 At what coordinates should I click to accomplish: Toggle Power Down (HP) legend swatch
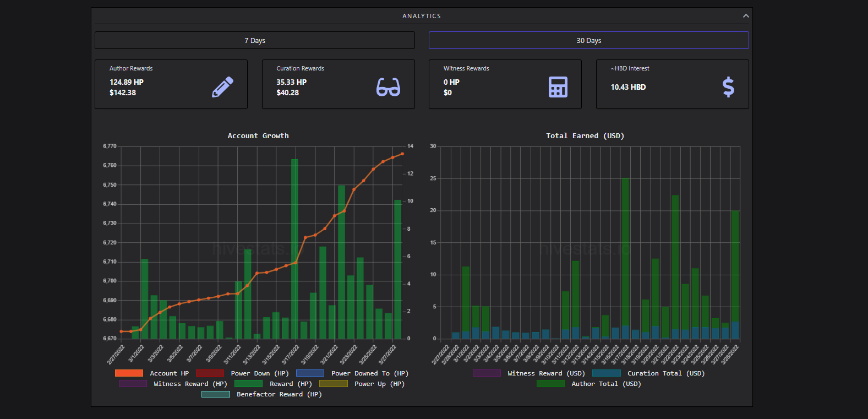click(x=210, y=373)
